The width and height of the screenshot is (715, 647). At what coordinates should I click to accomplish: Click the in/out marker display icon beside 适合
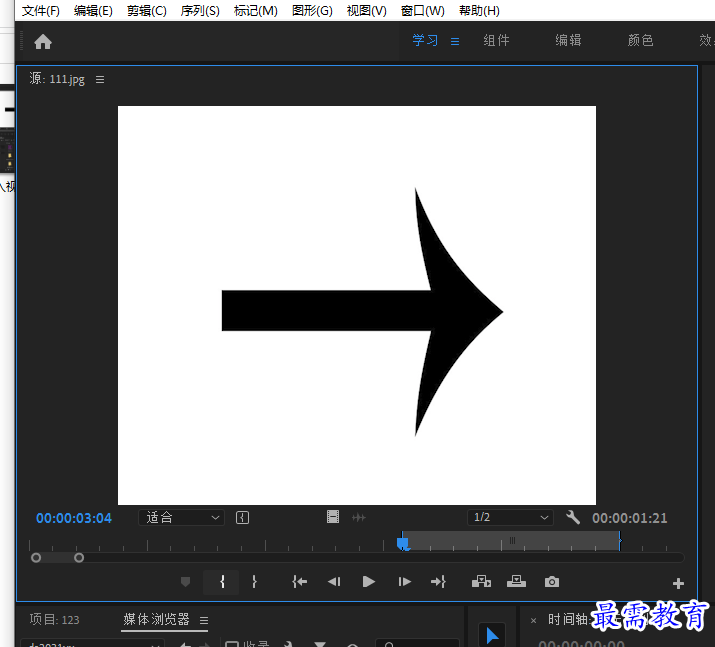tap(242, 518)
